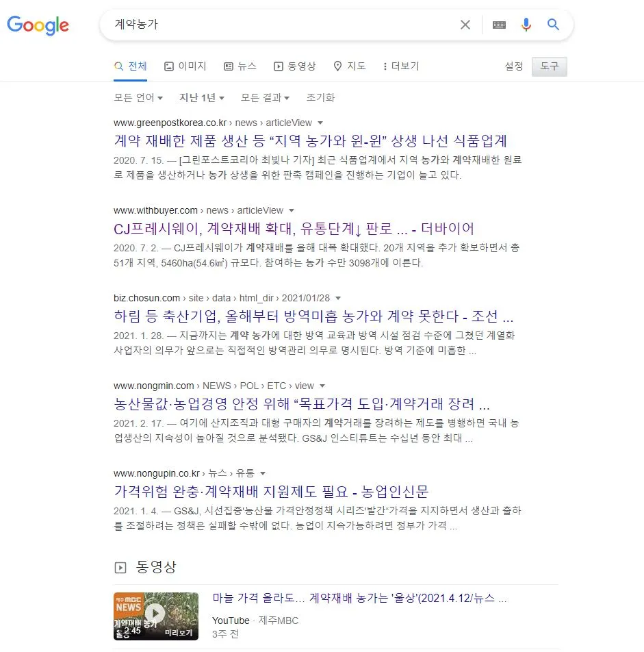Reset filters with 초기화
The width and height of the screenshot is (644, 652).
pyautogui.click(x=320, y=98)
